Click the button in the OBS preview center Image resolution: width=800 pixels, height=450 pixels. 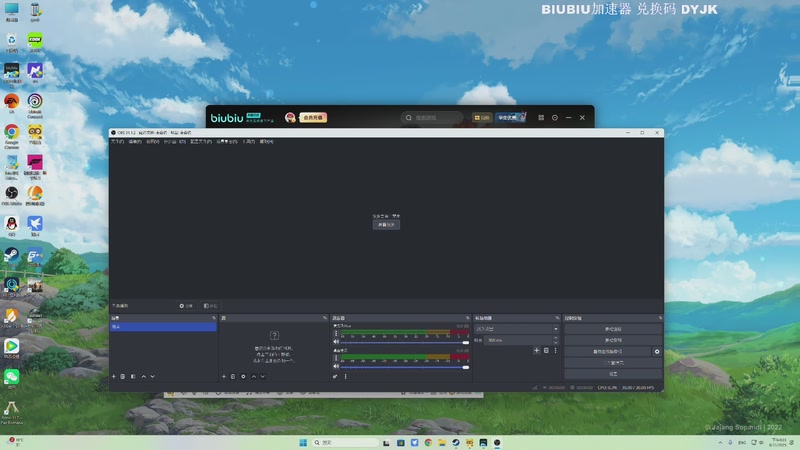tap(386, 225)
